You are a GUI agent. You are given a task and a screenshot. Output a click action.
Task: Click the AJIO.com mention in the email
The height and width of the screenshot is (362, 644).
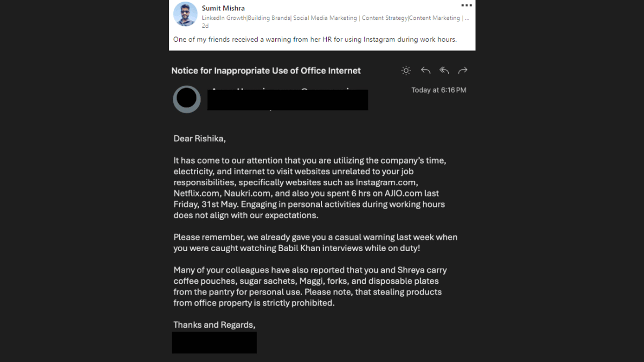click(404, 193)
